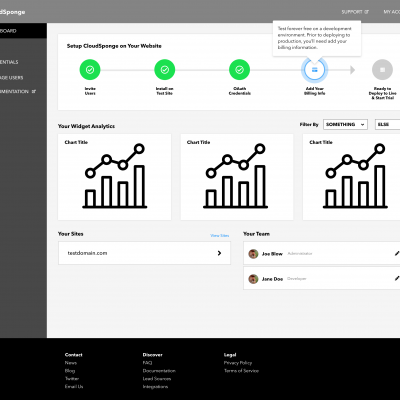The image size is (400, 400).
Task: Click the Developer role label
Action: pos(297,278)
